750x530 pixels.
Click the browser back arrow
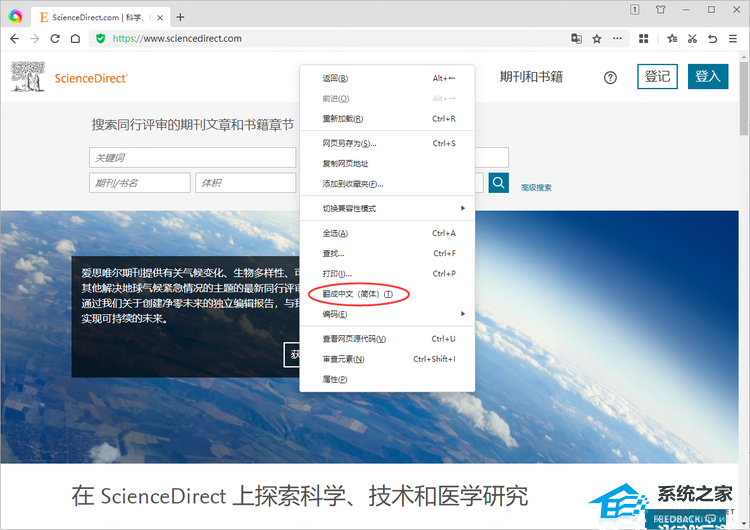tap(14, 39)
